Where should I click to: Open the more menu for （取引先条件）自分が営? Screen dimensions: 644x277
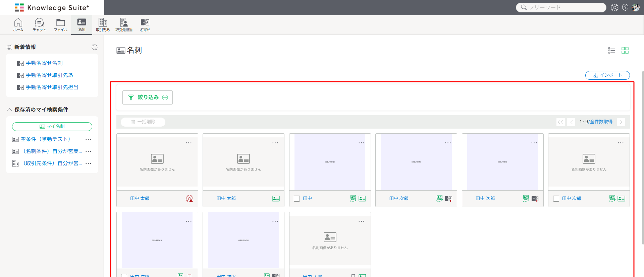click(88, 163)
